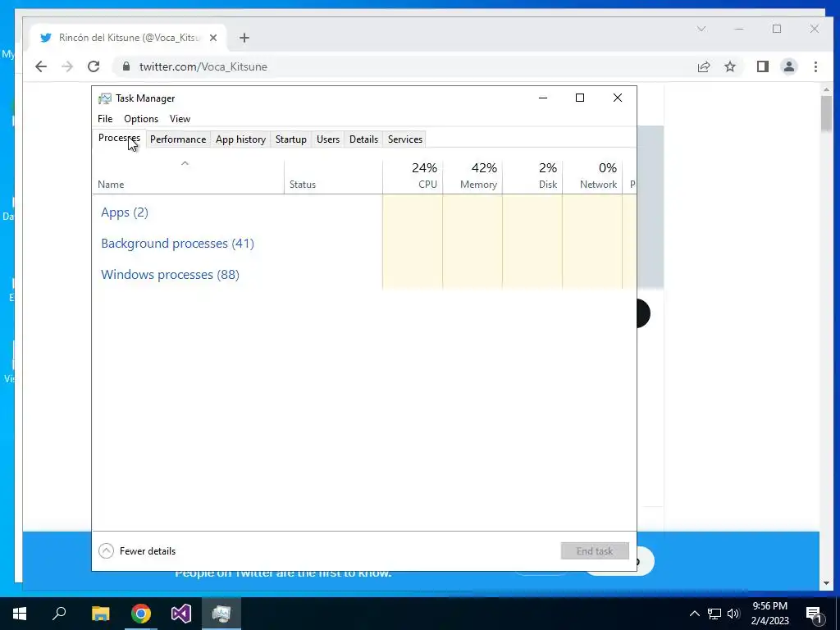The height and width of the screenshot is (630, 840).
Task: Share this page icon in Chrome
Action: point(703,66)
